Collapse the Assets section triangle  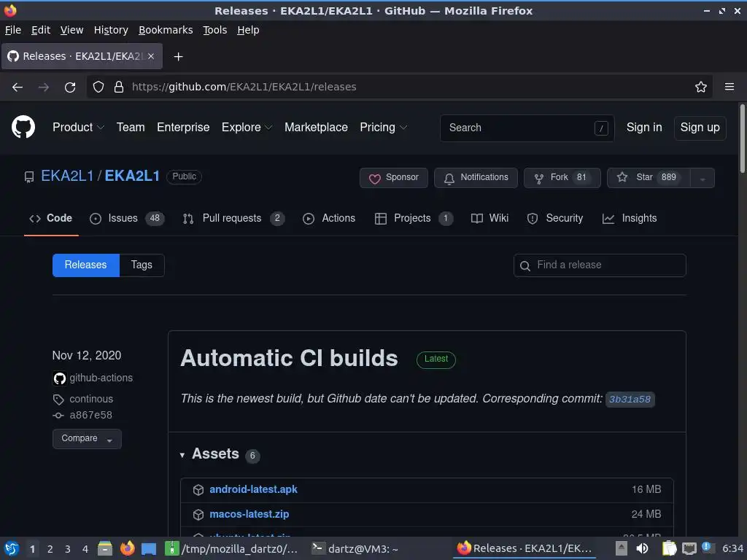182,455
